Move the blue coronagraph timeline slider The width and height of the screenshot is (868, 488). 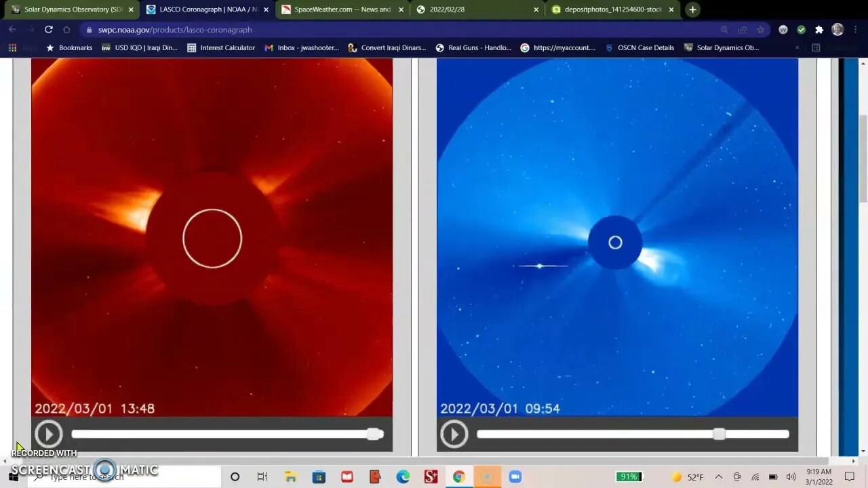click(x=719, y=434)
